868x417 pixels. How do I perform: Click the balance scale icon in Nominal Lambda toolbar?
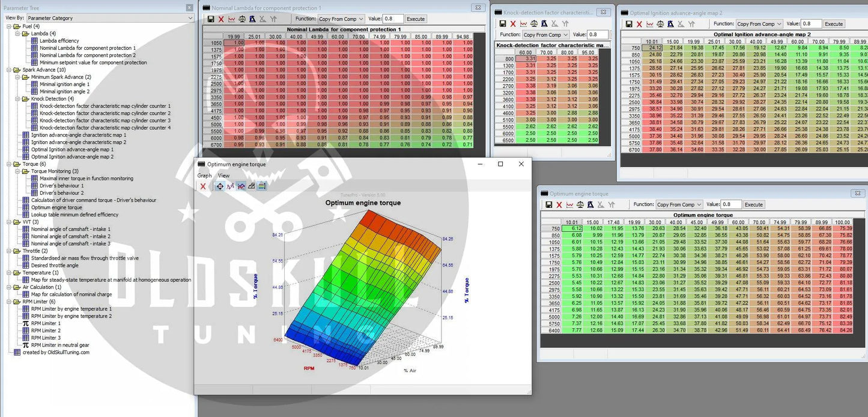pos(242,19)
